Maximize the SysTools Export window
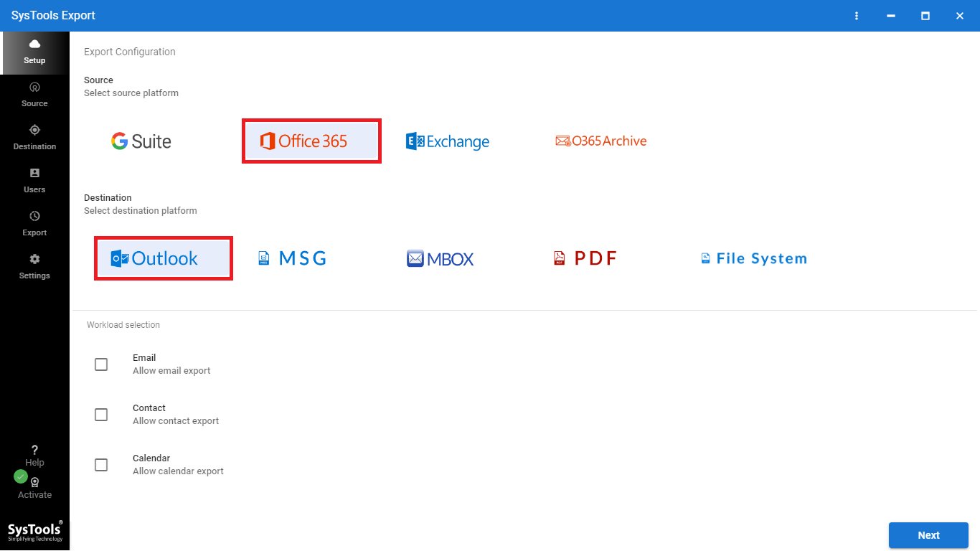The width and height of the screenshot is (980, 551). (925, 16)
